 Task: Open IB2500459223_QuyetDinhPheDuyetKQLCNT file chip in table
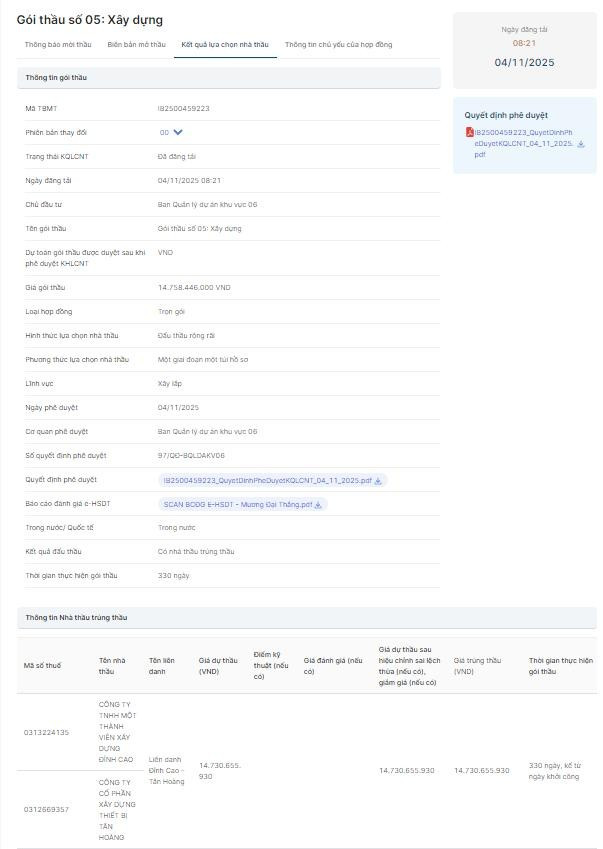coord(267,481)
